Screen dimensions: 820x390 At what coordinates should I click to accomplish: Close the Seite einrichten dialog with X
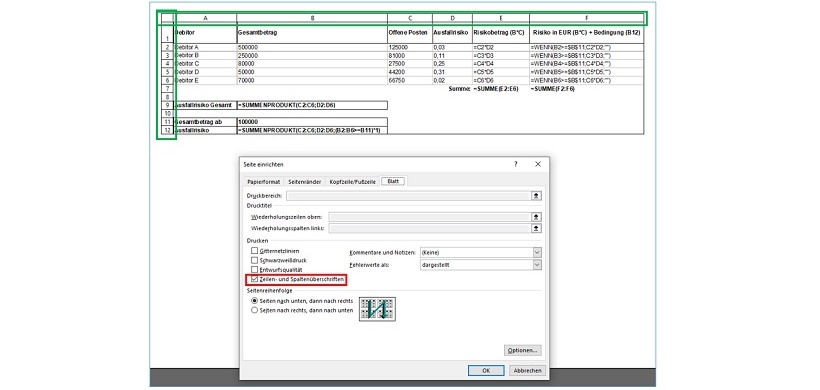coord(538,164)
